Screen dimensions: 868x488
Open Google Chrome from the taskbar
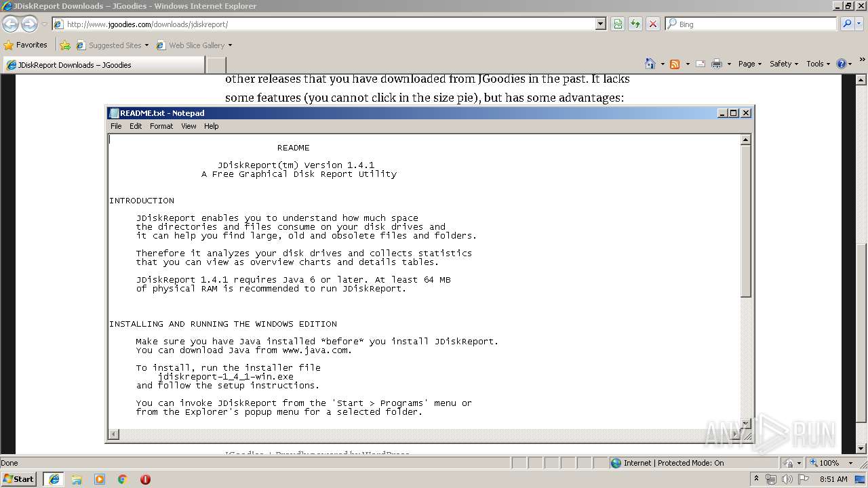click(x=123, y=479)
